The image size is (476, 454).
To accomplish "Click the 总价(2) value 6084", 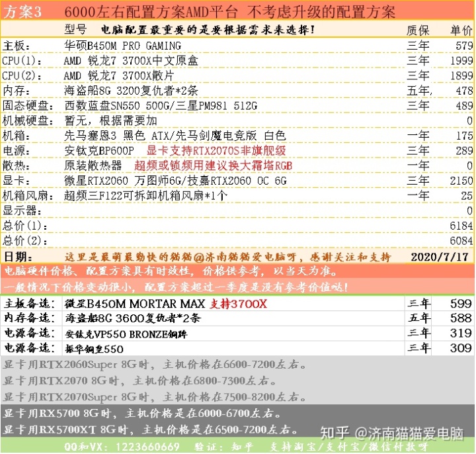I will coord(461,240).
